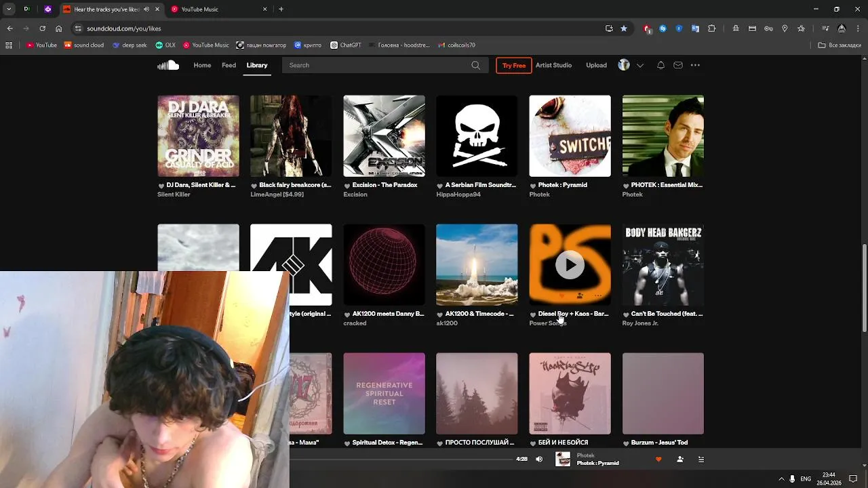Screen dimensions: 868x488
Task: Open the now-playing Photek artwork thumbnail
Action: coord(563,460)
